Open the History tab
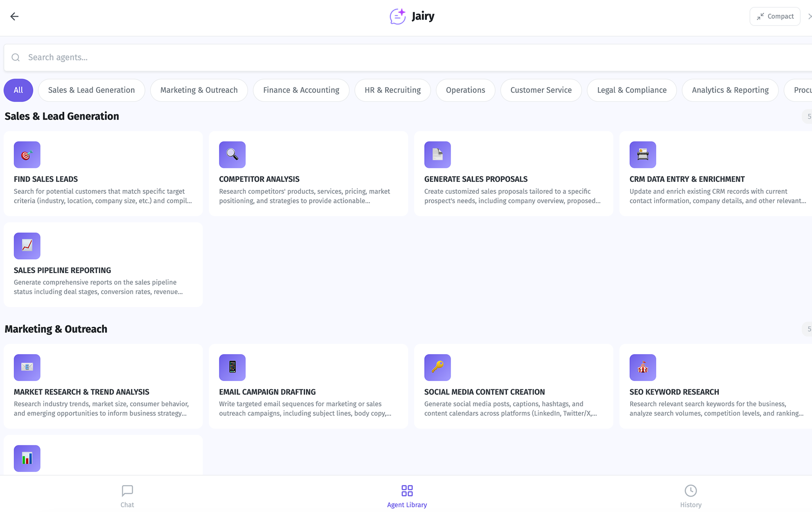Screen dimensions: 812x512 (690, 496)
